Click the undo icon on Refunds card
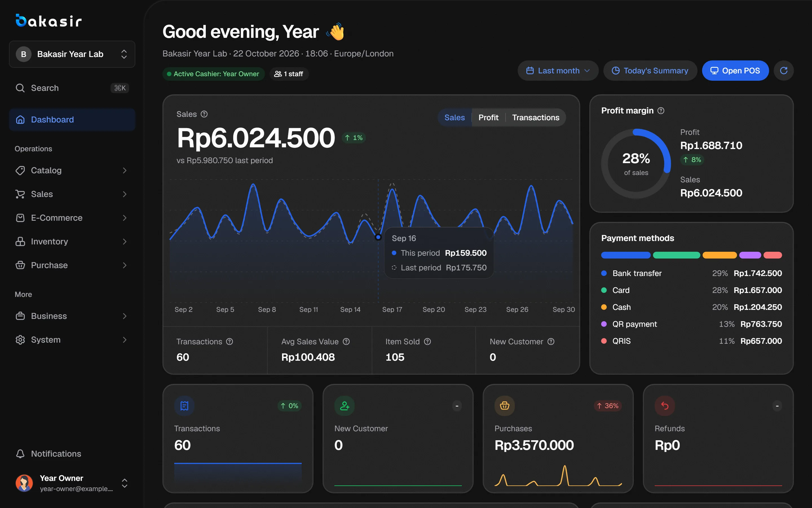812x508 pixels. 665,406
